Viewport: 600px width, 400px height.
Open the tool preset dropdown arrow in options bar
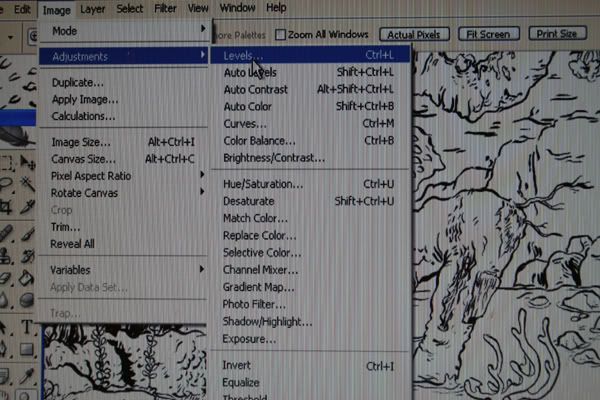10,38
